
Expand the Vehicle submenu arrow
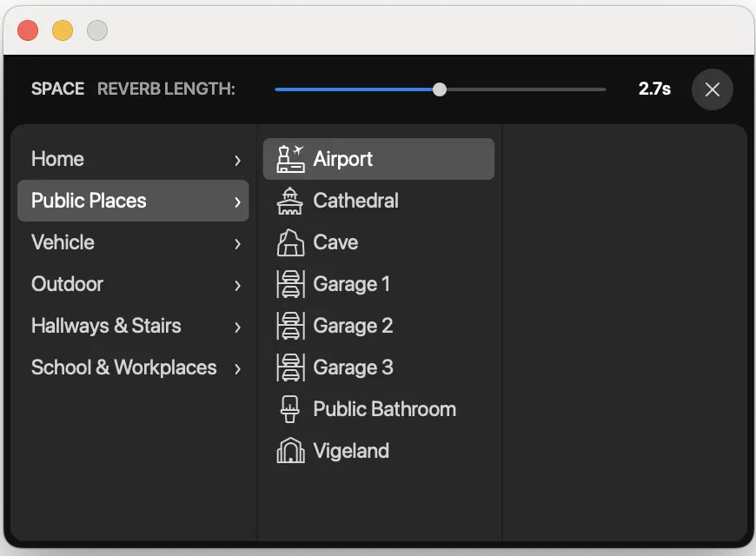237,243
